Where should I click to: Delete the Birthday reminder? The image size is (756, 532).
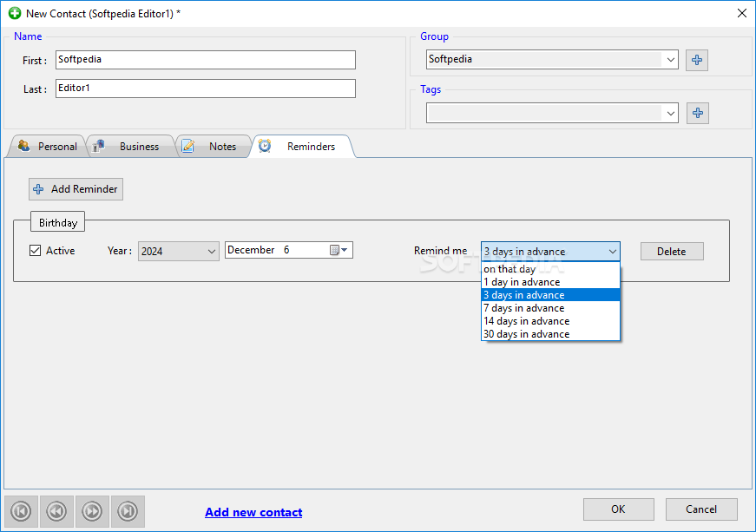[x=672, y=252]
